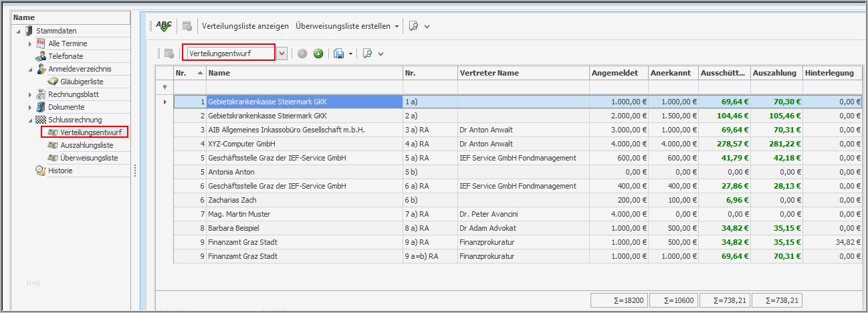868x313 pixels.
Task: Sort by Vertreter Name column header
Action: (523, 73)
